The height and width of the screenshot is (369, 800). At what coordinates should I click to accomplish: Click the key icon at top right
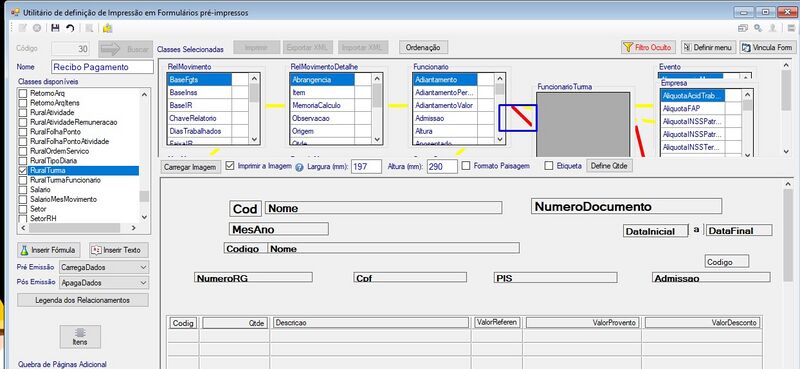pyautogui.click(x=759, y=29)
